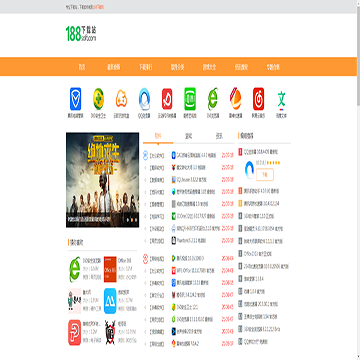Screen dimensions: 360x360
Task: Open the WPS Office entry in the software list
Action: [196, 270]
